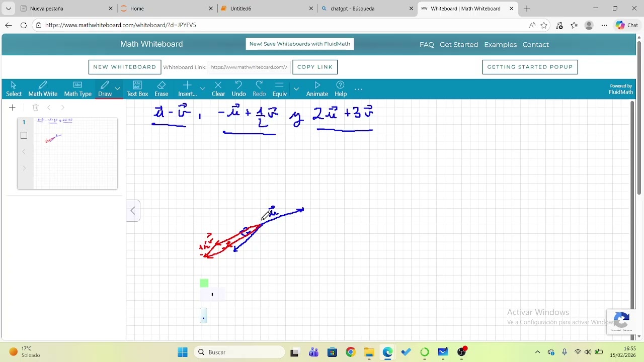Click COPY LINK button
Screen dimensions: 644x362
pyautogui.click(x=315, y=67)
